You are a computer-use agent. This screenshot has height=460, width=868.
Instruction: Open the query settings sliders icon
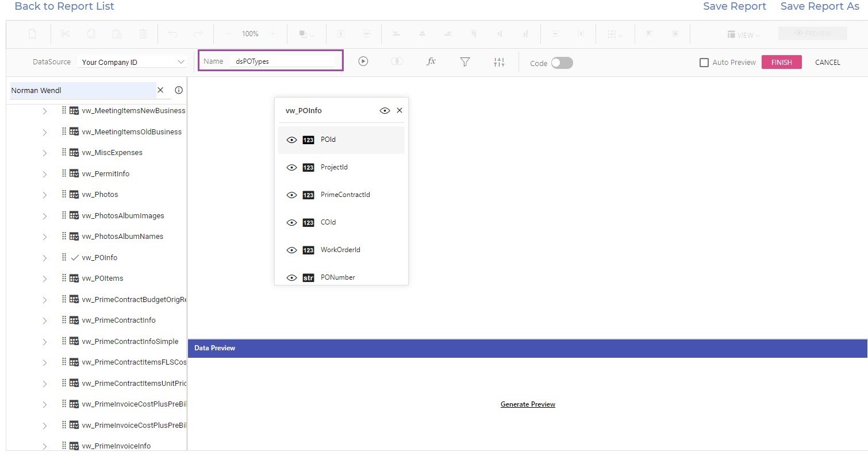(499, 62)
